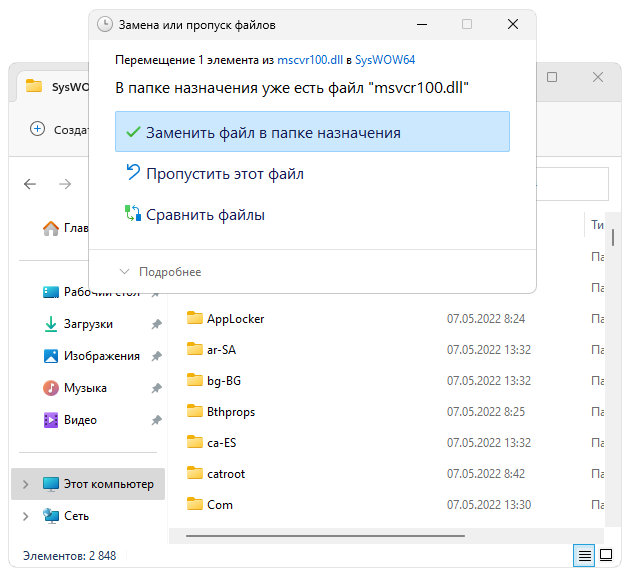Close the file replace dialog

513,24
